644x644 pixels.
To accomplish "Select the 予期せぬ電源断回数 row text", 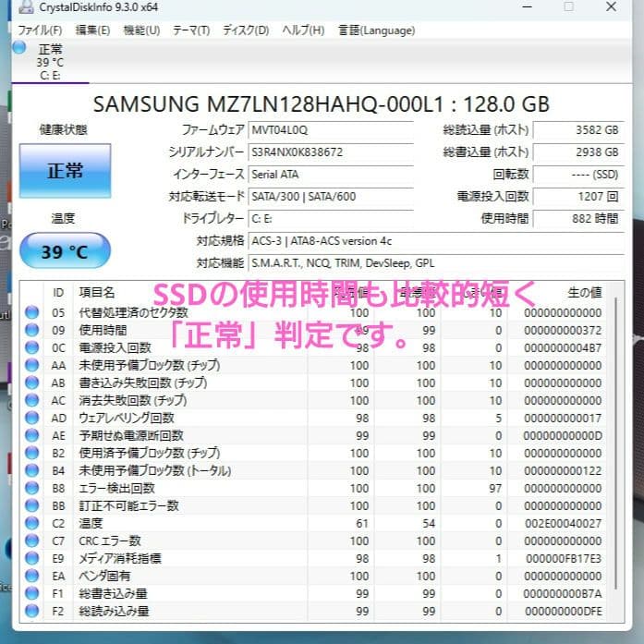I will [131, 435].
